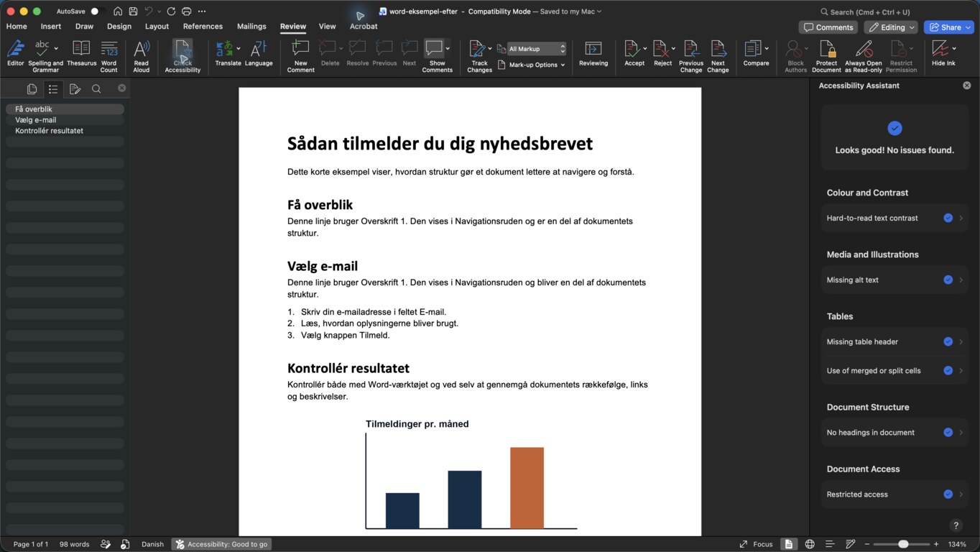Viewport: 980px width, 552px height.
Task: Open the Acrobat ribbon tab
Action: (364, 27)
